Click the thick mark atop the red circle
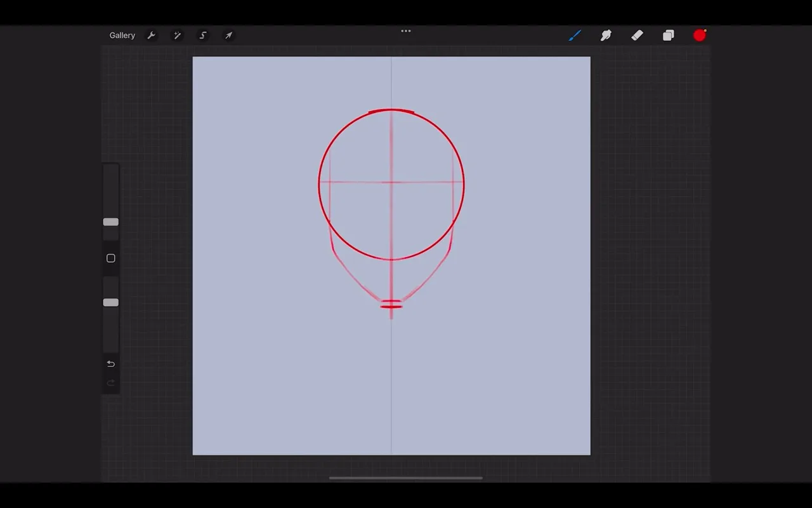 [x=391, y=111]
